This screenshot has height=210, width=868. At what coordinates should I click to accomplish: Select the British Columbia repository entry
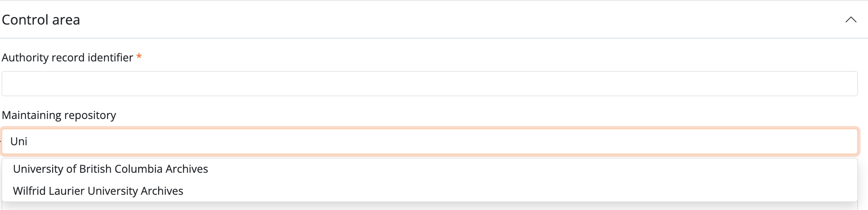tap(111, 169)
